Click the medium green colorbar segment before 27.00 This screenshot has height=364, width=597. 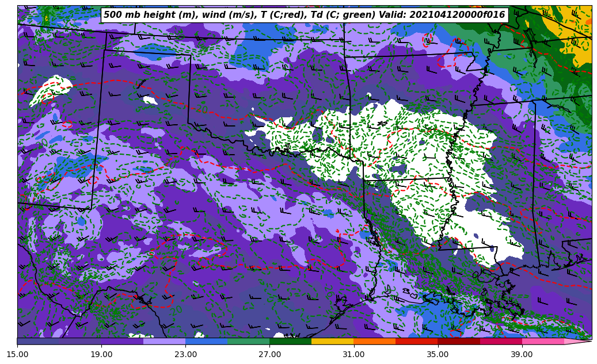point(248,341)
